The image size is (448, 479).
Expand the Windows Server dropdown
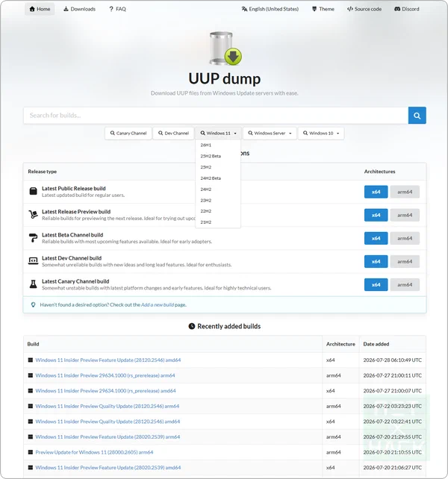point(270,134)
